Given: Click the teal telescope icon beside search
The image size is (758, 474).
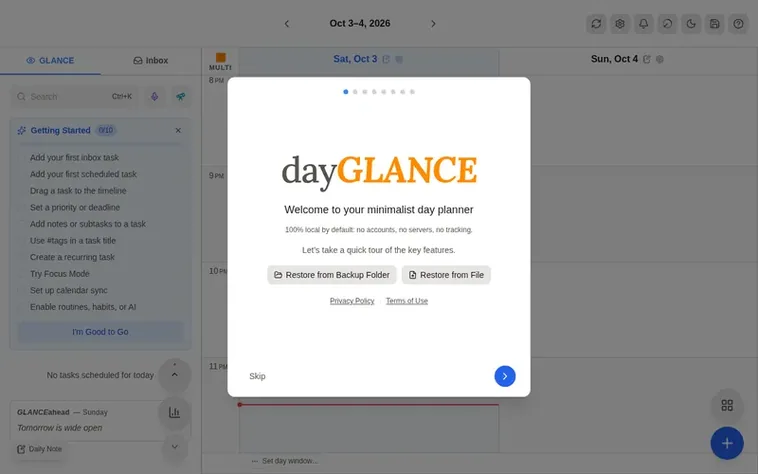Looking at the screenshot, I should pos(180,97).
